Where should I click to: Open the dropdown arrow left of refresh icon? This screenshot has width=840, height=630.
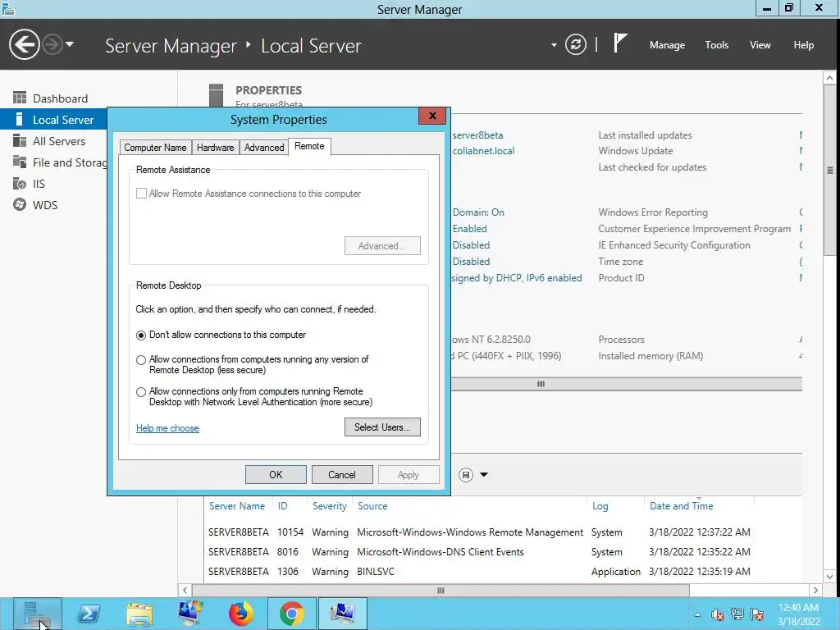554,45
